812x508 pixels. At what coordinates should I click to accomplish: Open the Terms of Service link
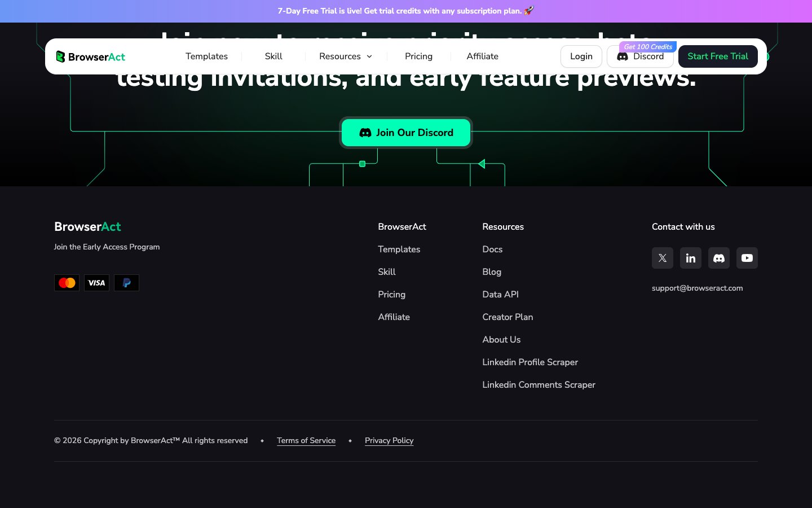306,440
